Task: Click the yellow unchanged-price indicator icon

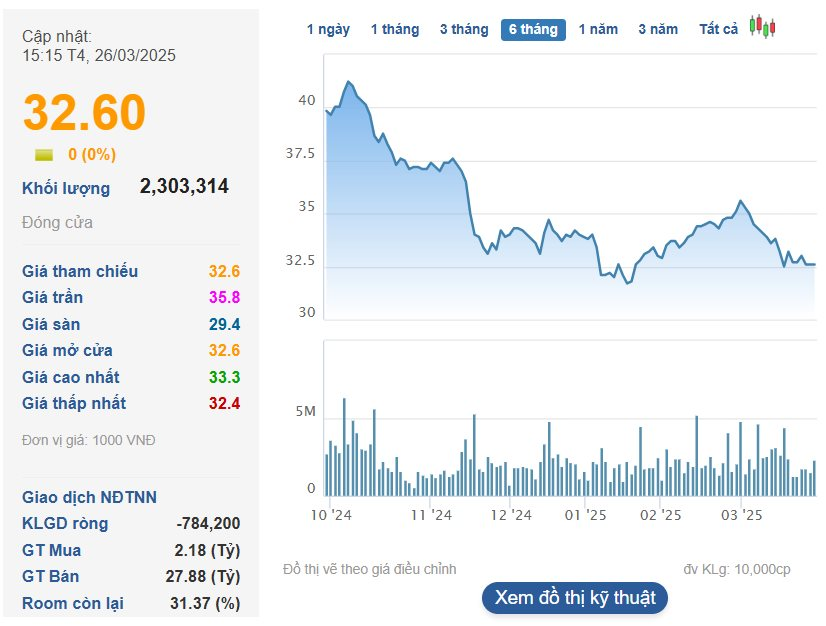Action: point(44,155)
